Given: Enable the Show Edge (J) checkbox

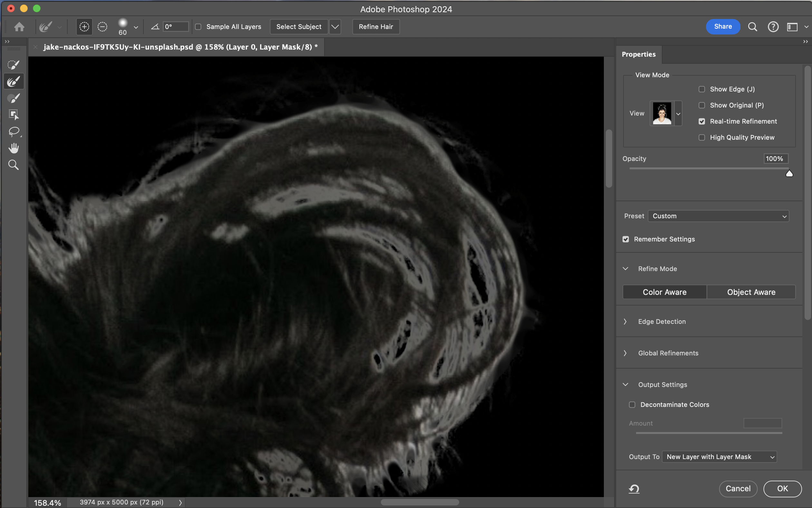Looking at the screenshot, I should point(702,89).
